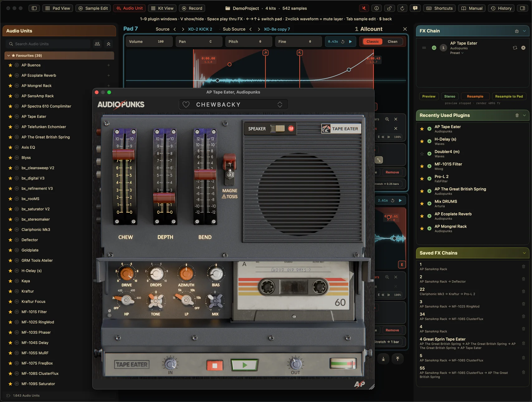
Task: Click the BEND fader handle
Action: point(205,174)
